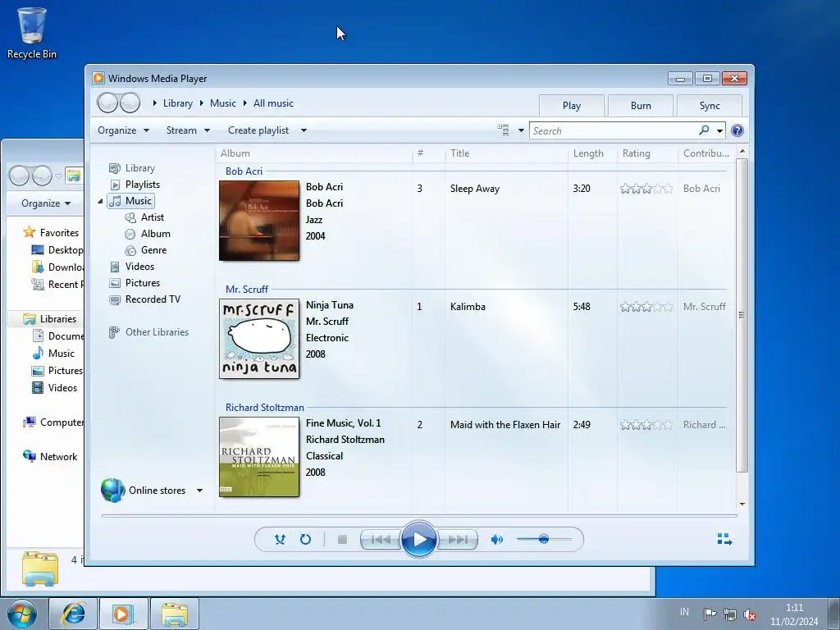Select Recorded TV in navigation pane
The height and width of the screenshot is (630, 840).
pyautogui.click(x=153, y=299)
